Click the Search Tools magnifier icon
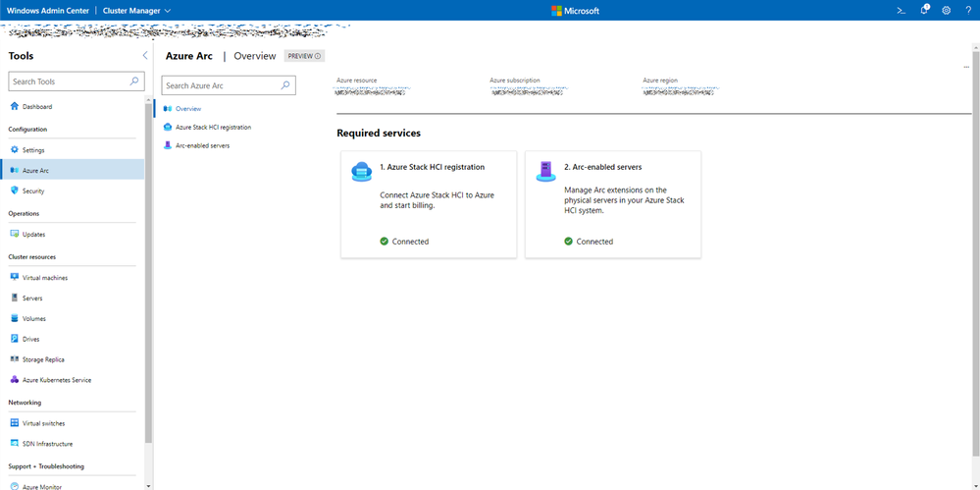The image size is (980, 490). point(133,82)
